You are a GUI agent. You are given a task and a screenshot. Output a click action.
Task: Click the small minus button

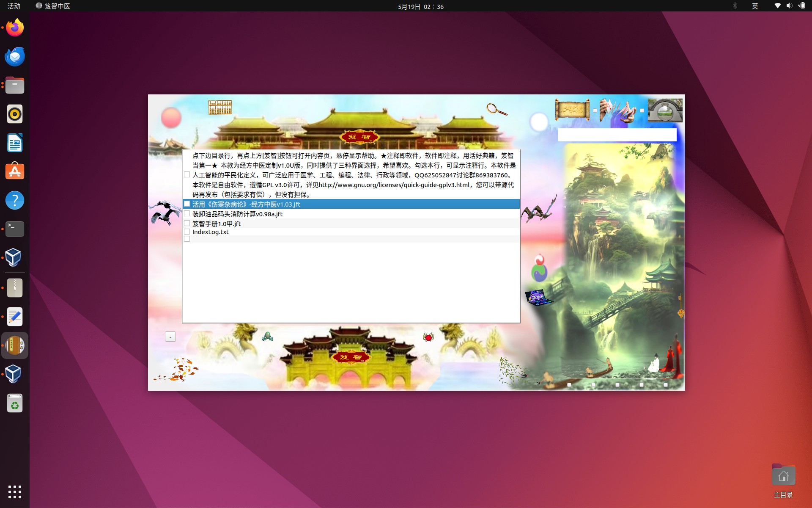[x=170, y=337]
